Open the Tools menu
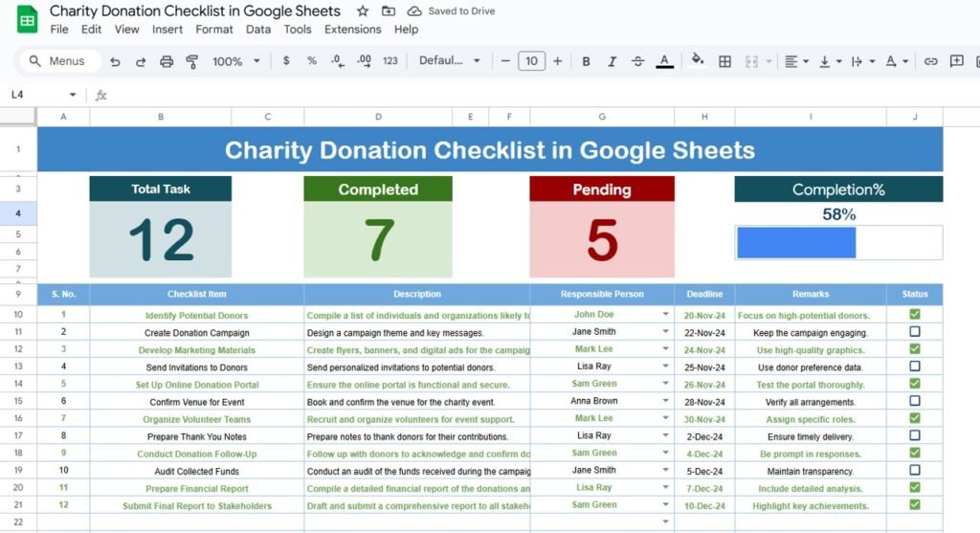 click(x=298, y=30)
